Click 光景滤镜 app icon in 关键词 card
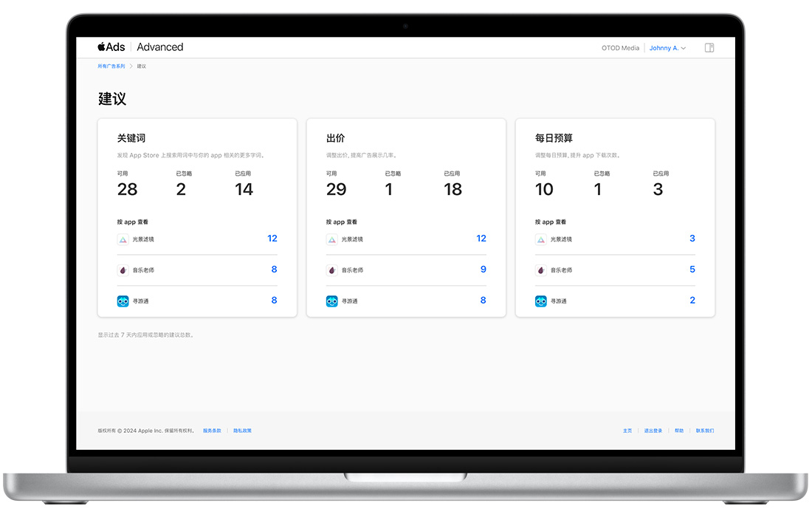Screen dimensions: 812x517 pos(123,239)
